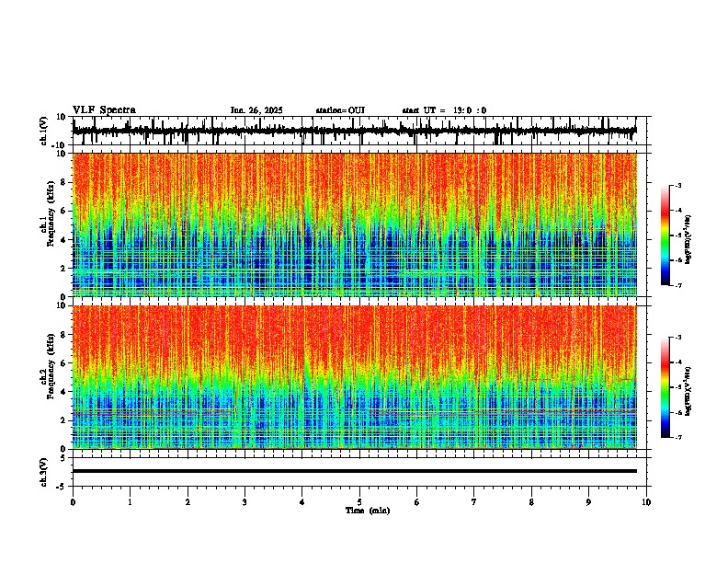Click the 8 minute tick label on time axis
The height and width of the screenshot is (563, 728).
[x=531, y=502]
